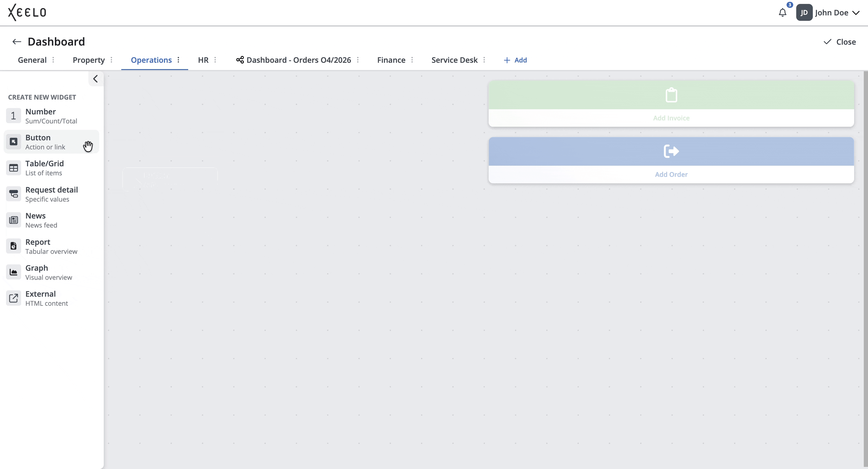Click the Tabular overview description
The height and width of the screenshot is (469, 868).
point(51,251)
